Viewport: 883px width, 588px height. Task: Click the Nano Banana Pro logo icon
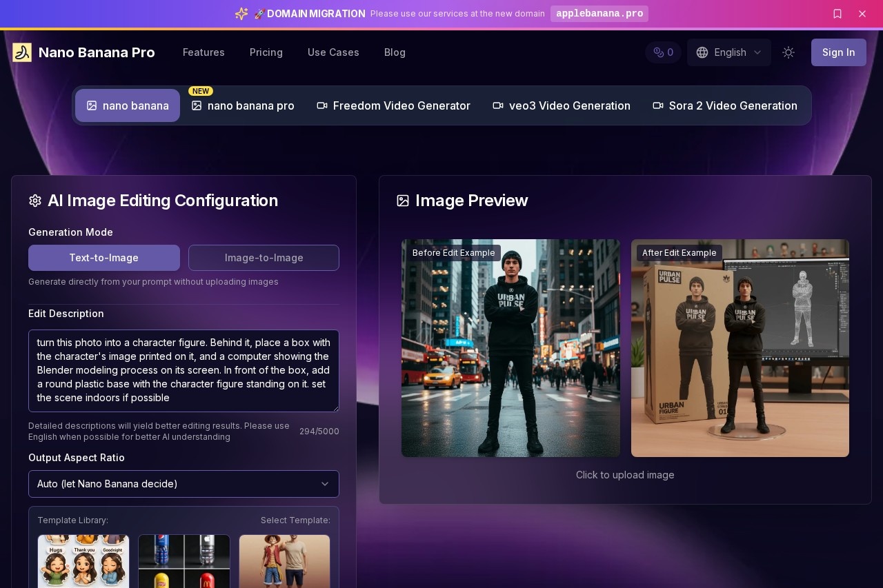click(x=22, y=52)
